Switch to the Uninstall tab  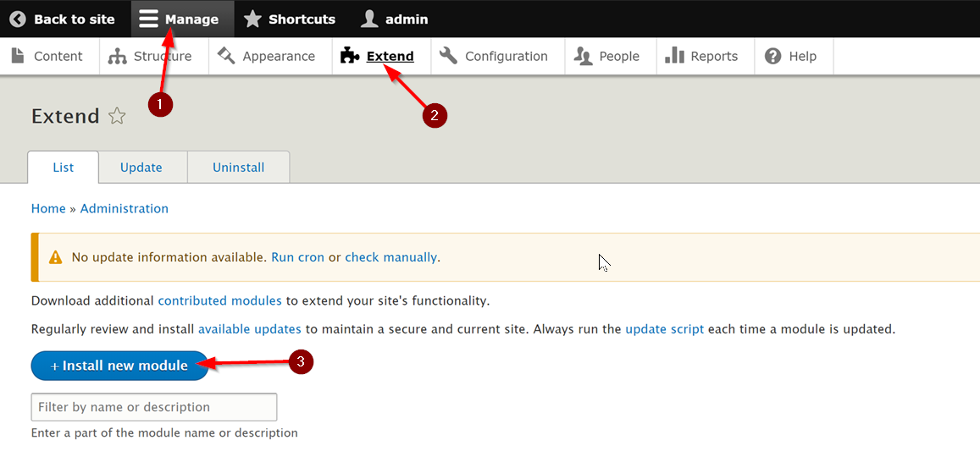pyautogui.click(x=238, y=168)
